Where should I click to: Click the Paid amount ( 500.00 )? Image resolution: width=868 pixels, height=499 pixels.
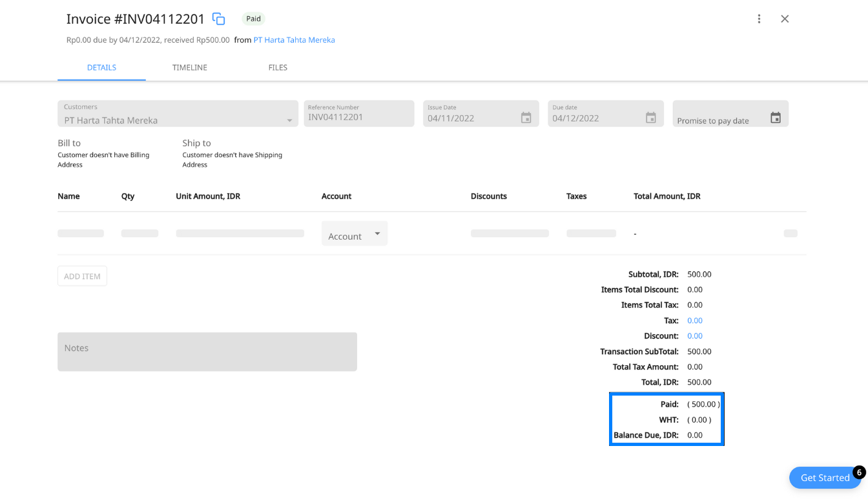(703, 404)
